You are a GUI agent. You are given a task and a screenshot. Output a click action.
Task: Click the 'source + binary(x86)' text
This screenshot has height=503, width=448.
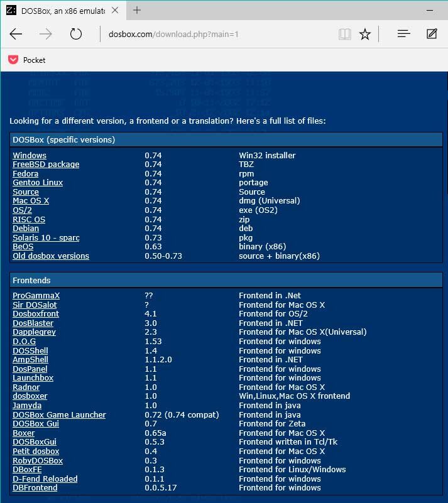(x=279, y=256)
